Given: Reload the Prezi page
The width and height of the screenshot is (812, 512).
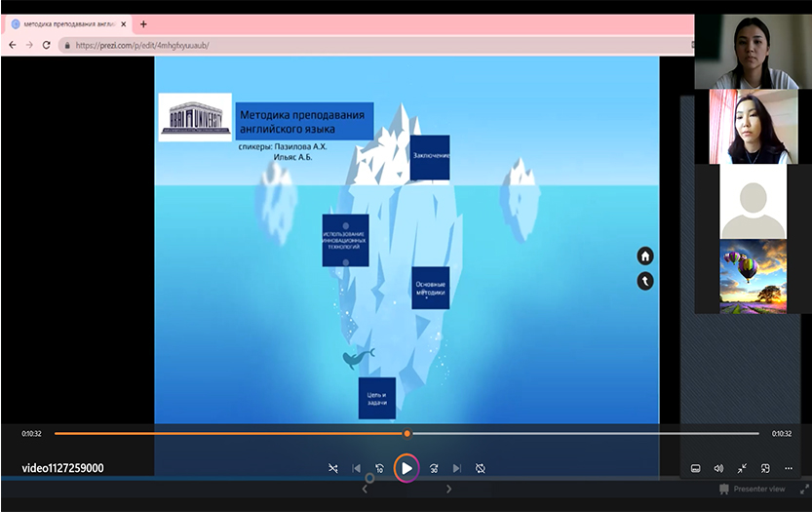Looking at the screenshot, I should (x=46, y=45).
